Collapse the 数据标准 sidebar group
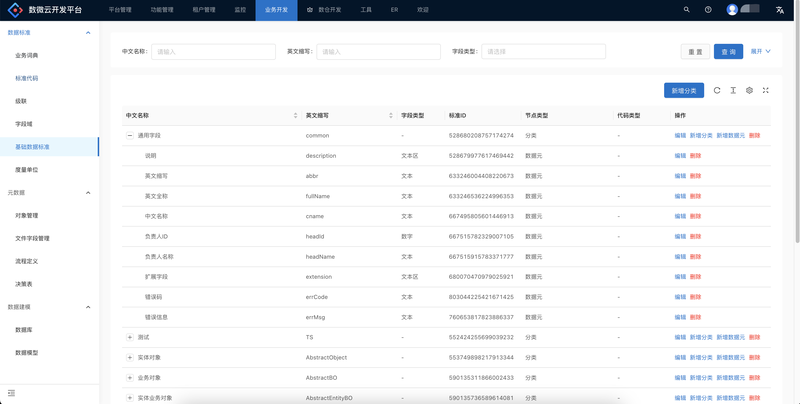Viewport: 800px width, 404px height. [x=88, y=33]
